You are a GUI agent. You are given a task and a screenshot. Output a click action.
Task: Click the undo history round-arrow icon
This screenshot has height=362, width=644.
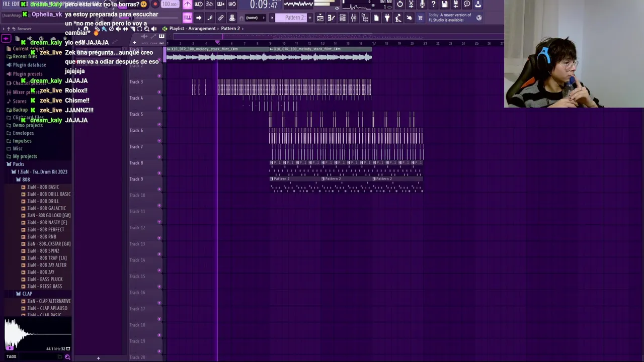tap(400, 4)
